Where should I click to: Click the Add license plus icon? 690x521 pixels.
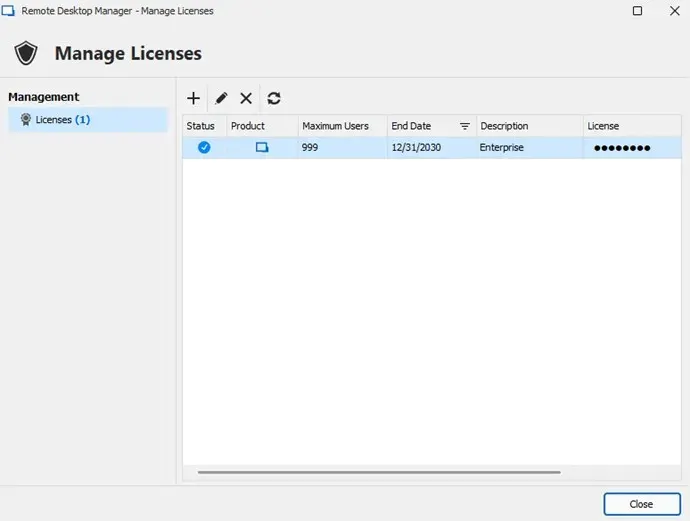click(x=193, y=98)
